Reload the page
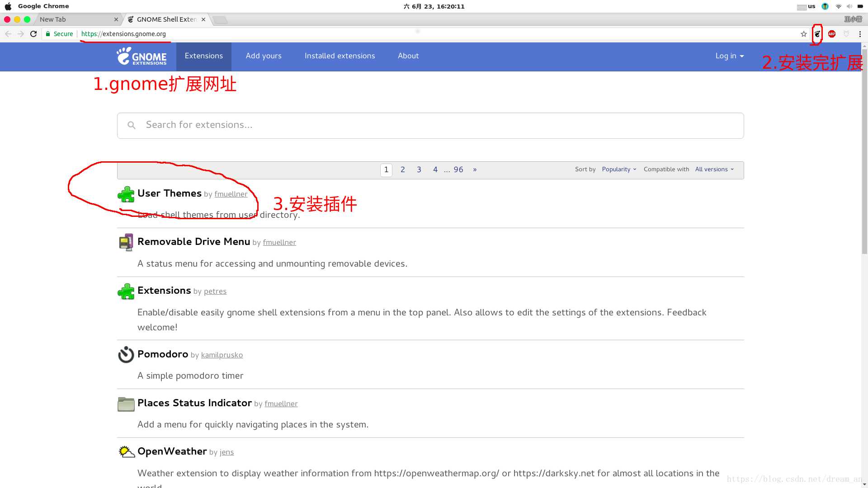This screenshot has height=488, width=868. (x=33, y=34)
